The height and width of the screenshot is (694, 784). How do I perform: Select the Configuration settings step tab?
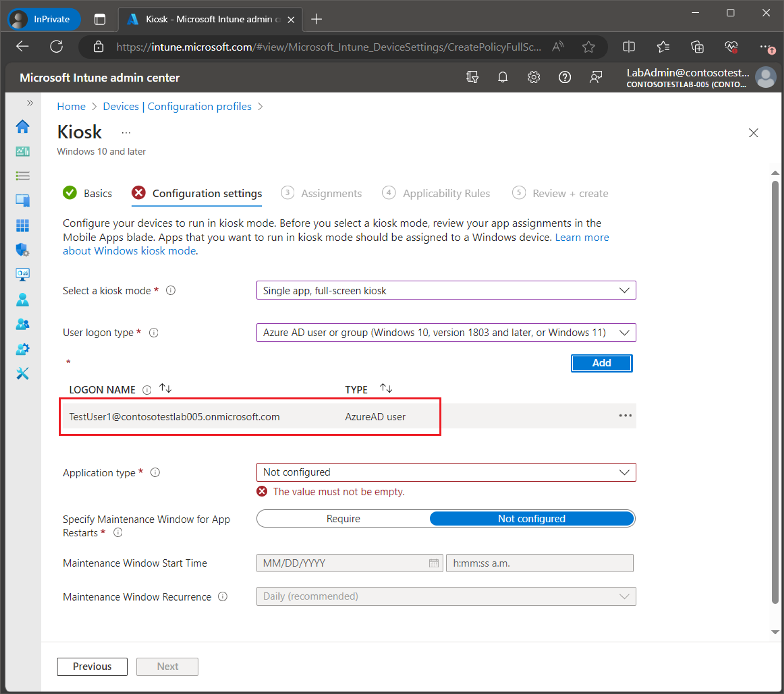point(197,193)
